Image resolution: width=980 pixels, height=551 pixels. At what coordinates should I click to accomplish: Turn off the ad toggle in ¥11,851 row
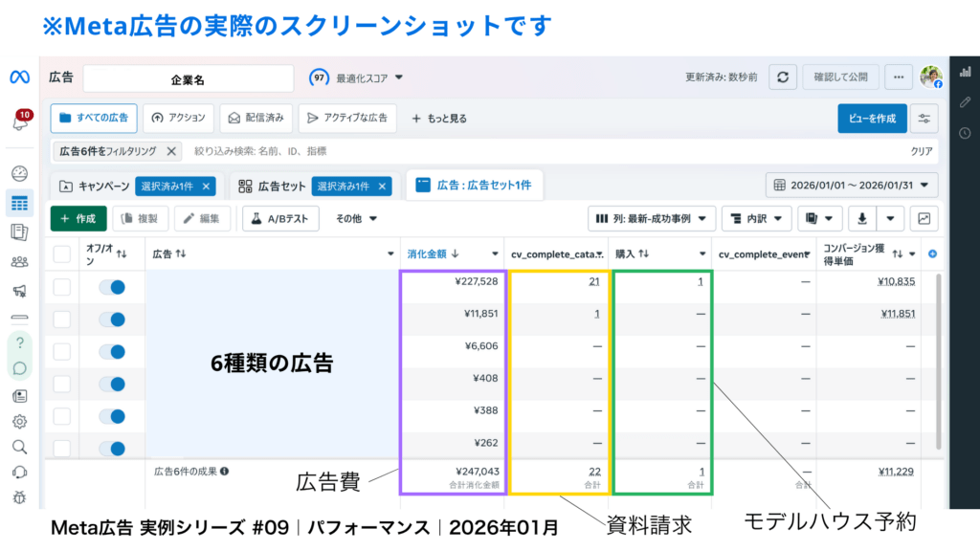113,320
